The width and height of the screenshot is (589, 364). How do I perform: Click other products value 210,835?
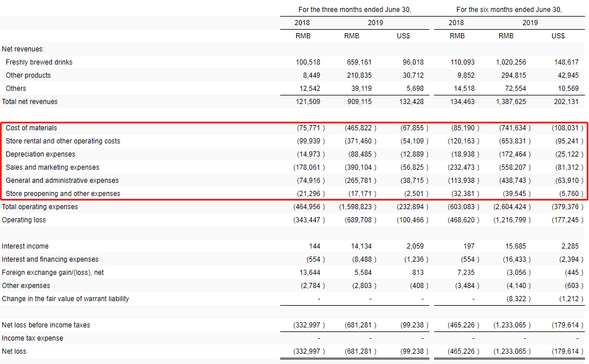(x=359, y=75)
